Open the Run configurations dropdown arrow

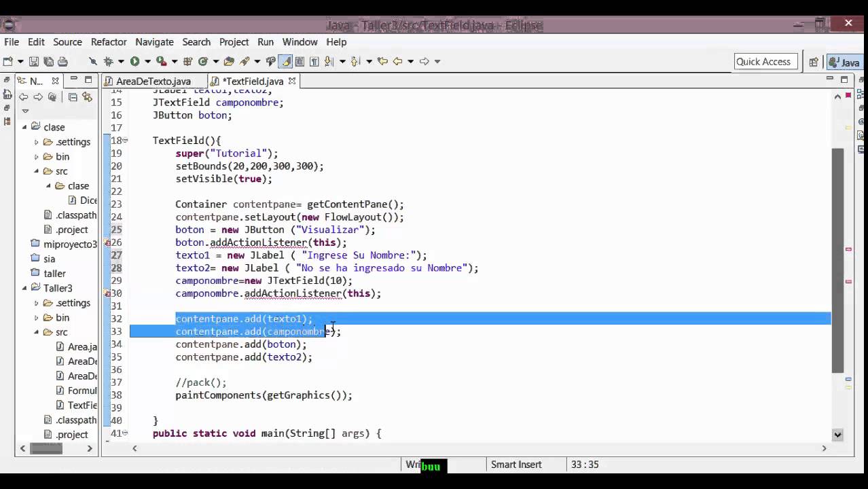click(x=147, y=61)
